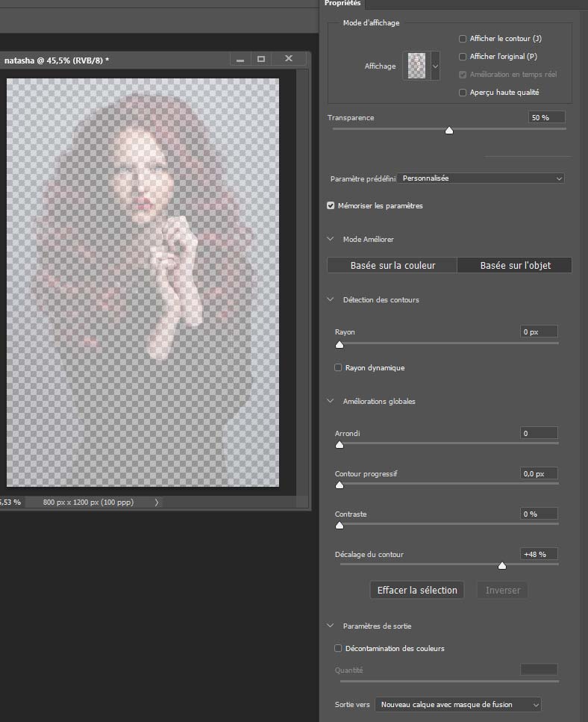Enable Rayon dynamique checkbox
588x722 pixels.
(x=338, y=367)
